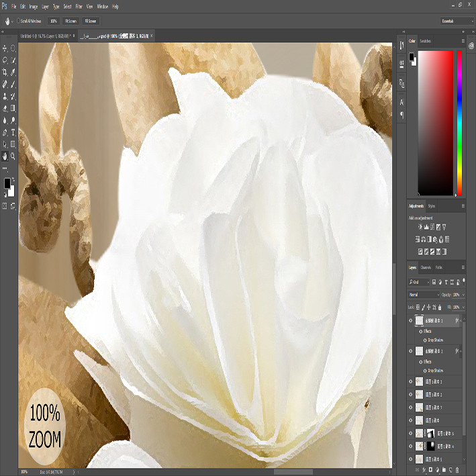Select the Brush tool
This screenshot has width=476, height=476.
pos(13,84)
